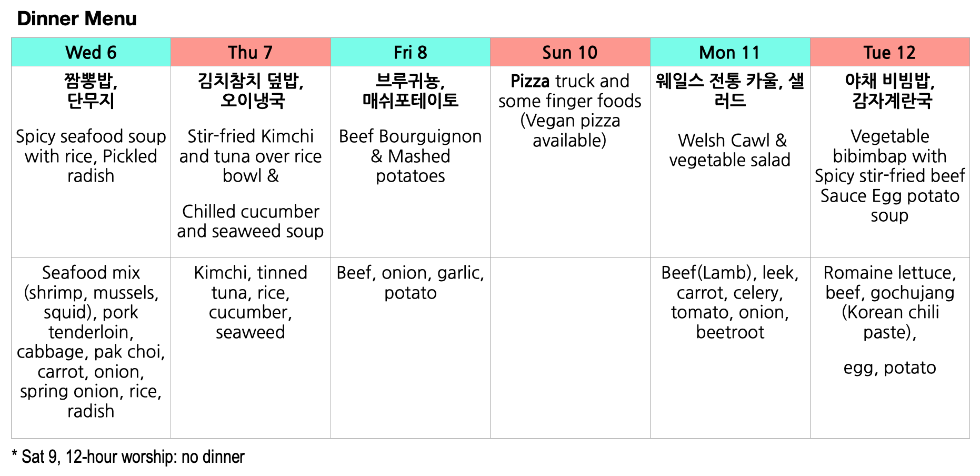The image size is (980, 476).
Task: Click the Wed 6 column header
Action: [x=91, y=52]
